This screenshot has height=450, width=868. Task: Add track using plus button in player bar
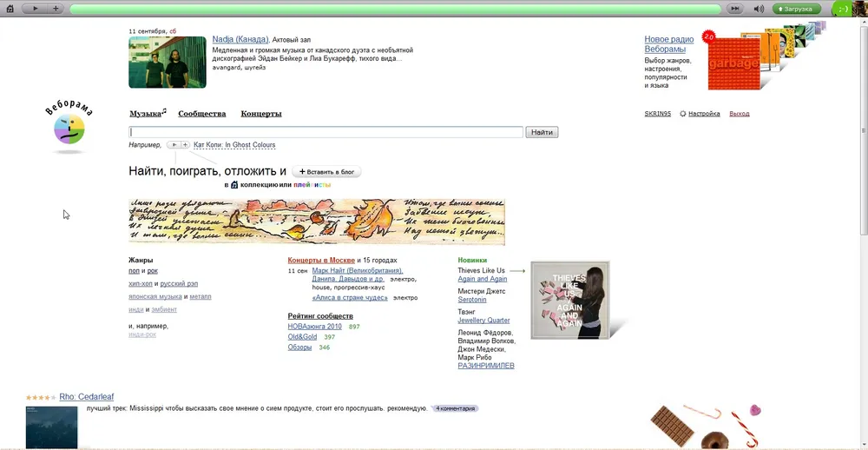[56, 9]
